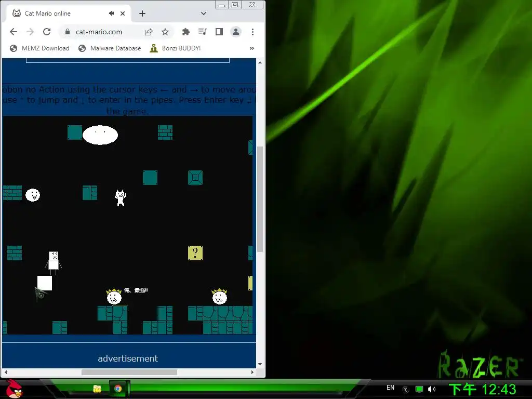The image size is (532, 399).
Task: Reload the cat-mario.com page
Action: tap(47, 32)
